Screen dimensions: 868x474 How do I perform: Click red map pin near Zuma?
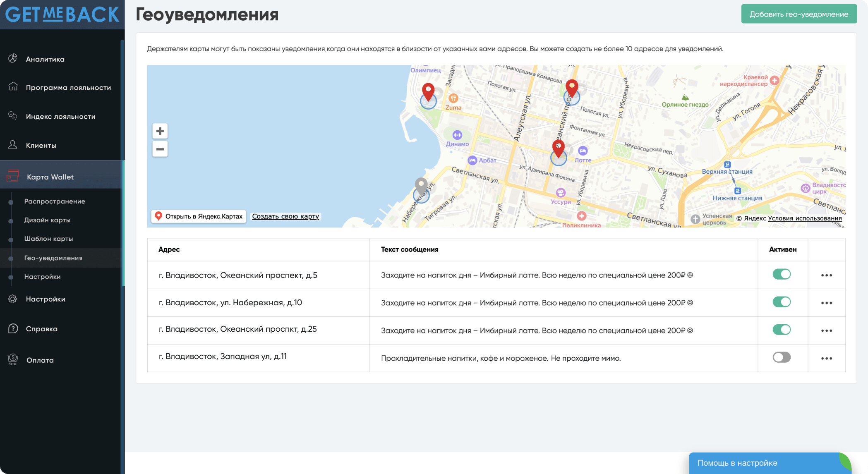(428, 91)
